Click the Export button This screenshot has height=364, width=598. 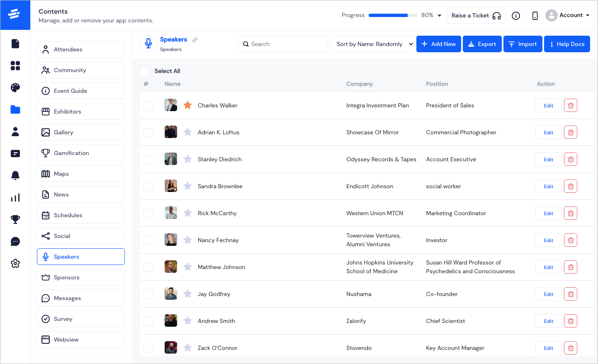click(482, 44)
